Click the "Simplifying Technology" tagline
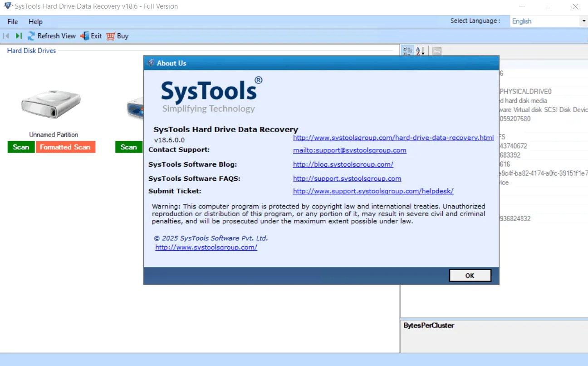 pyautogui.click(x=209, y=109)
